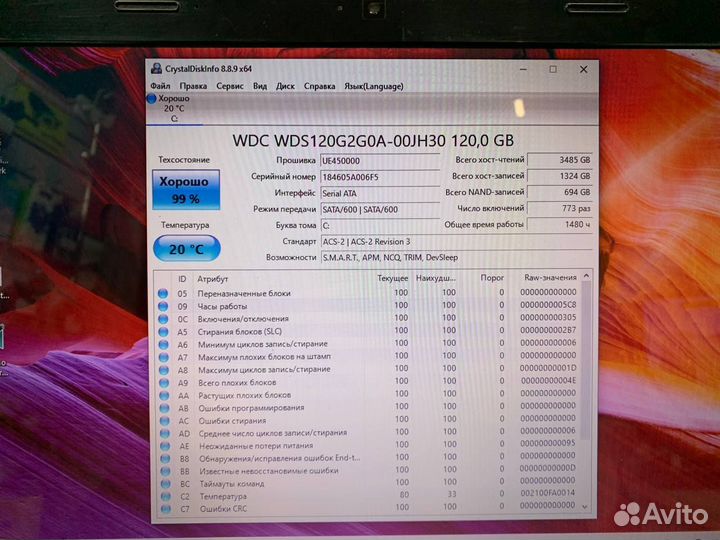Click the Хорошо 99 % health status button

click(186, 190)
